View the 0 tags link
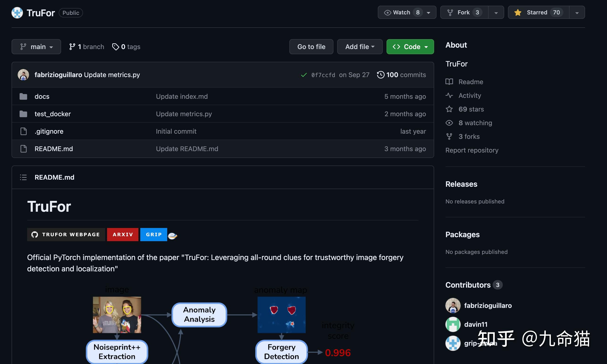The image size is (607, 364). point(126,47)
